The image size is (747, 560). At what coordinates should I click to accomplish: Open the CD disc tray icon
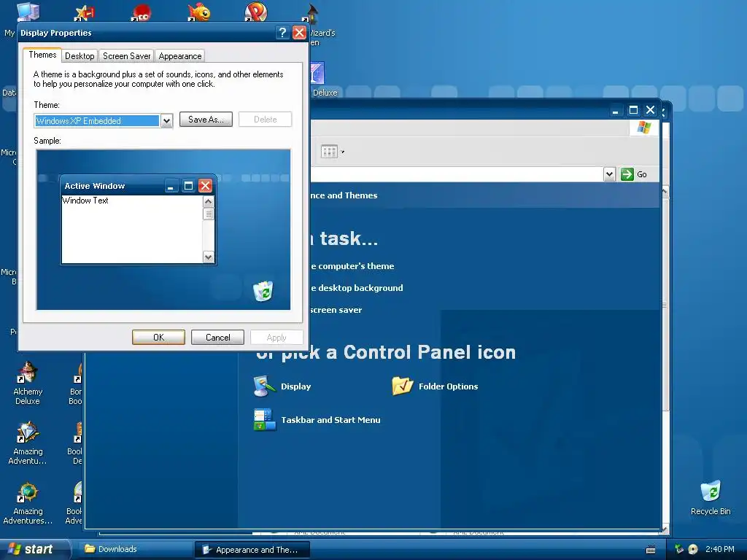click(693, 549)
